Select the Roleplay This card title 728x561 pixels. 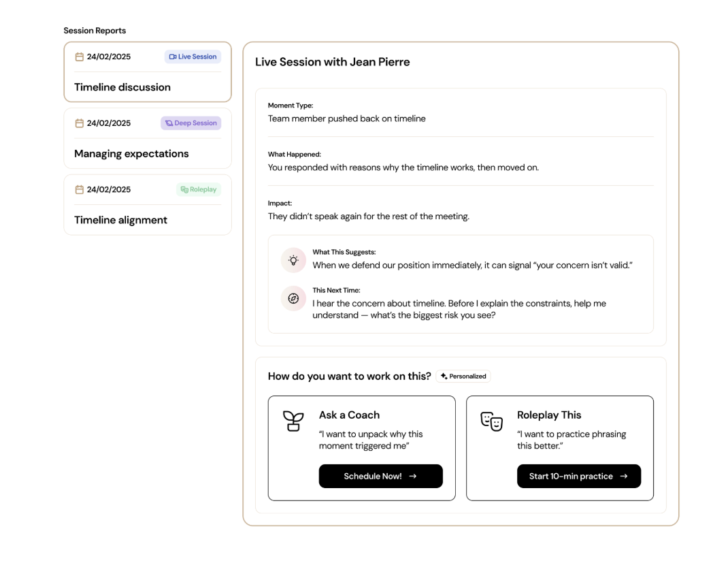[x=549, y=415]
